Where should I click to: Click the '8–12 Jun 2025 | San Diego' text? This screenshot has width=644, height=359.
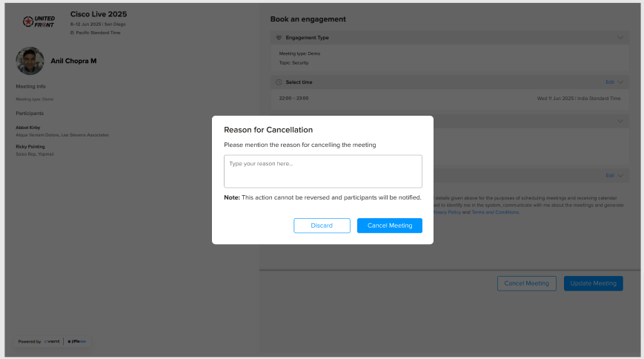pos(98,24)
